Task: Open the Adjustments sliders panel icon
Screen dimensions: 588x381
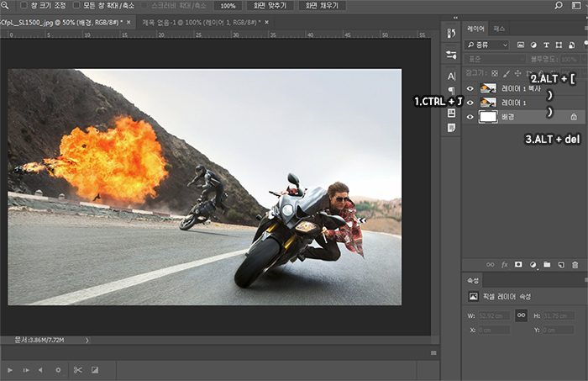Action: click(452, 55)
